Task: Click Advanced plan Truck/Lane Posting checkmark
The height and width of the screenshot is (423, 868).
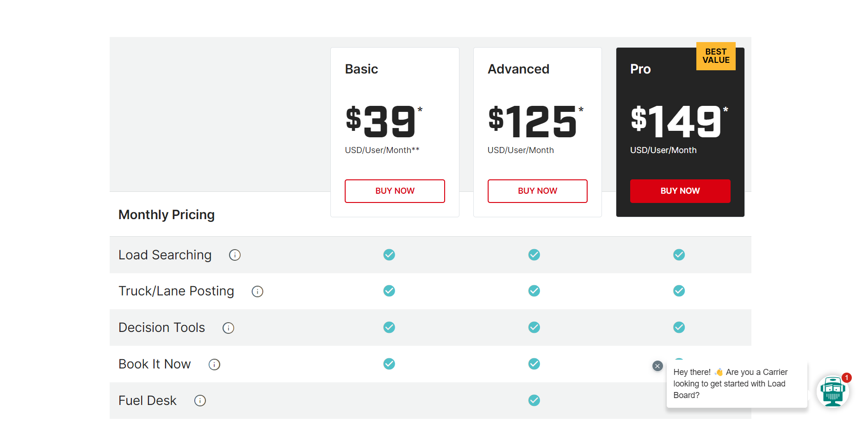Action: tap(534, 291)
